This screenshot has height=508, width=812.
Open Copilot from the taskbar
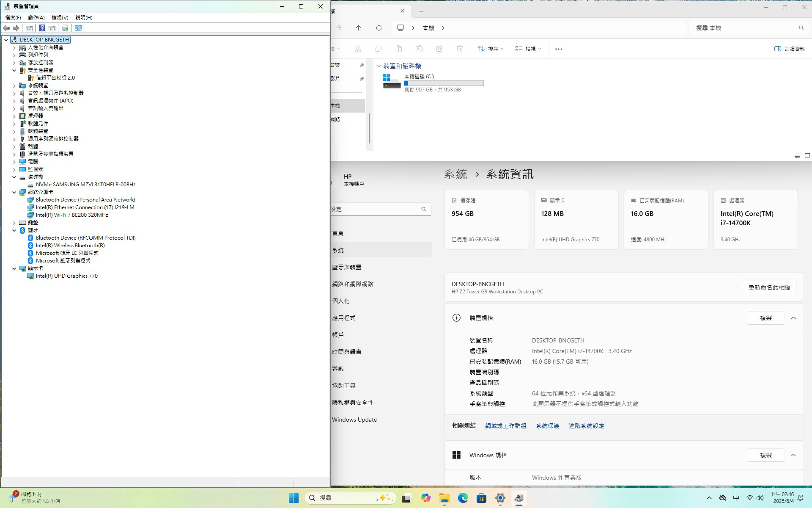coord(426,498)
